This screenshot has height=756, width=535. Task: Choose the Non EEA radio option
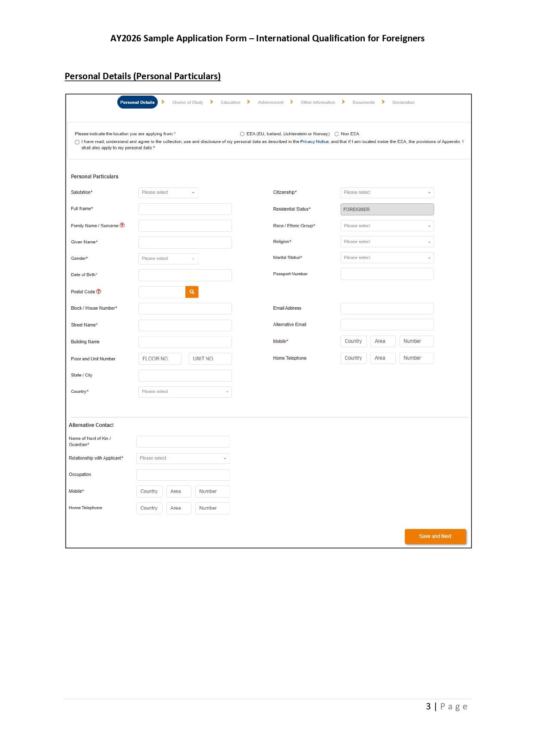337,134
